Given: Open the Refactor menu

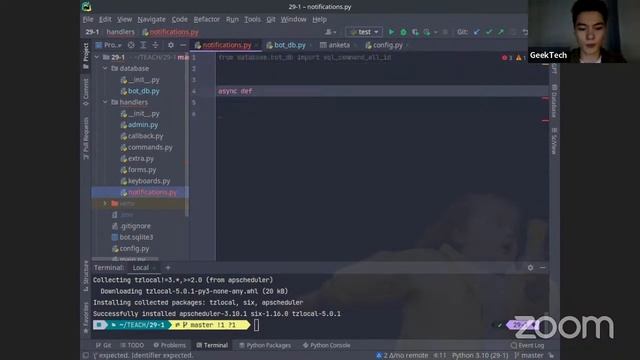Looking at the screenshot, I should coord(207,19).
